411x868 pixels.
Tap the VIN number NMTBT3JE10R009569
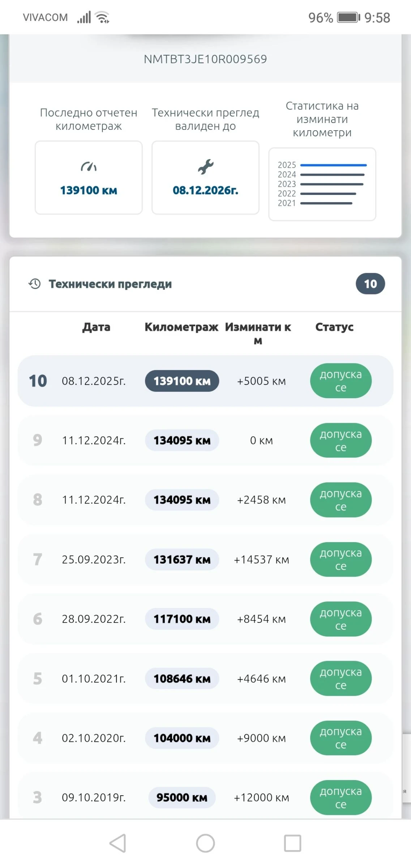tap(205, 59)
